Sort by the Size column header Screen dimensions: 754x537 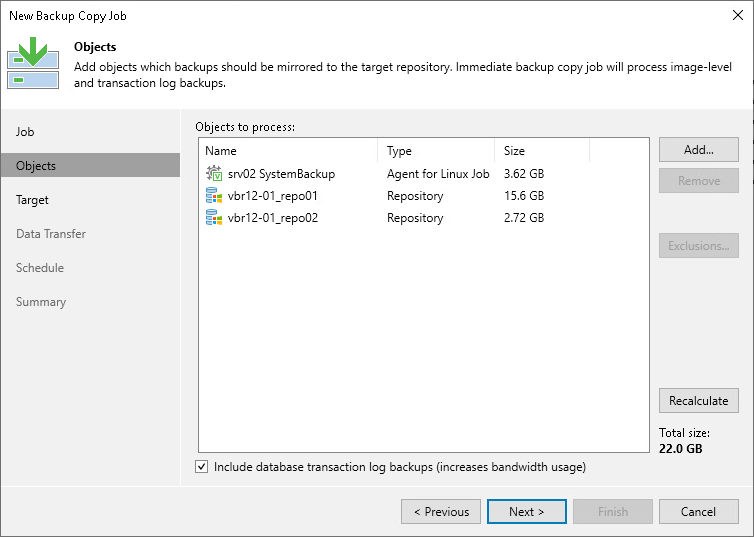tap(542, 150)
